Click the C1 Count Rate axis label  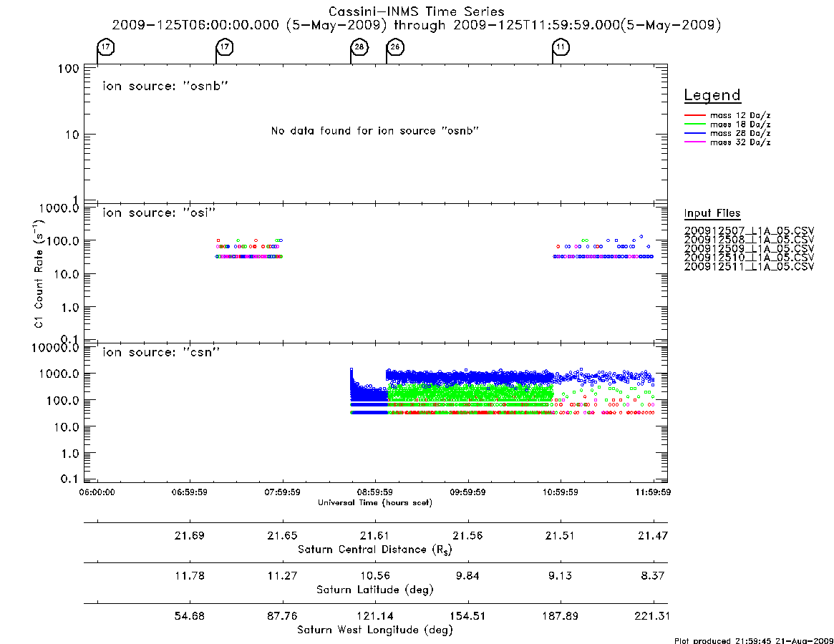[x=39, y=273]
